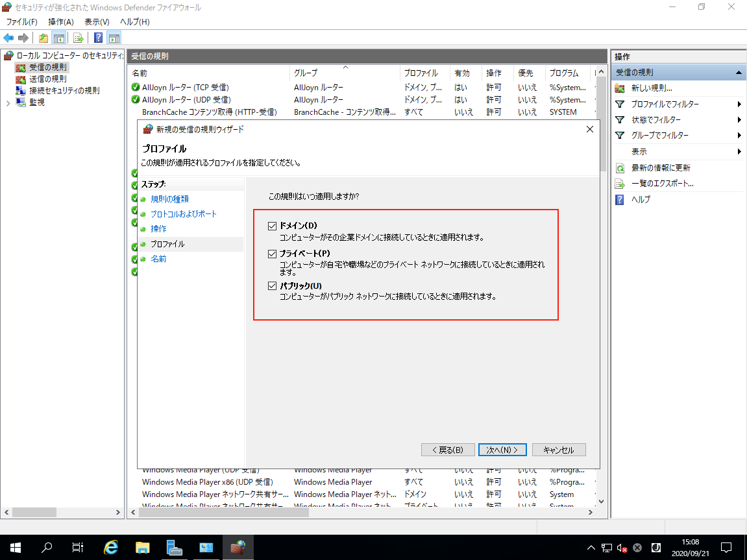Open the Windows Start menu
The height and width of the screenshot is (560, 747).
(15, 548)
